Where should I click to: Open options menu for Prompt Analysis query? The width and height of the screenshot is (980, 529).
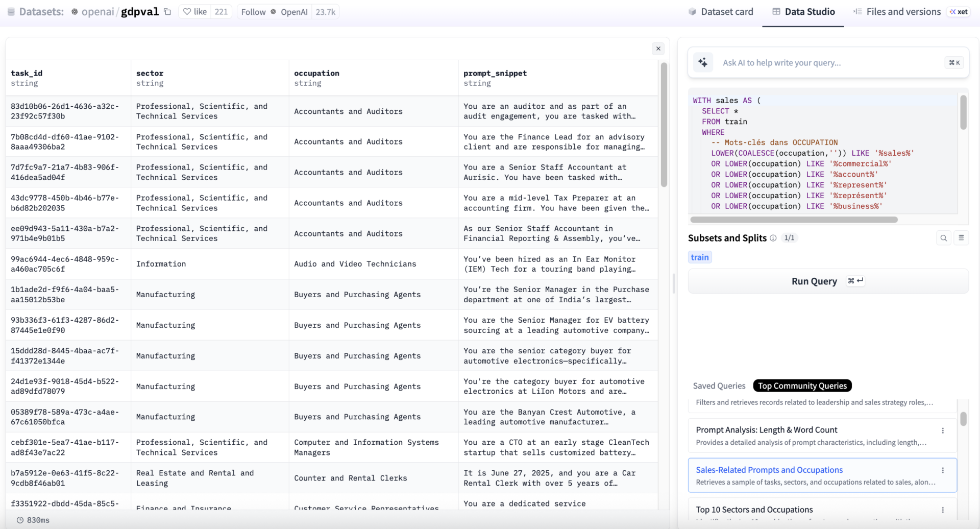coord(942,430)
